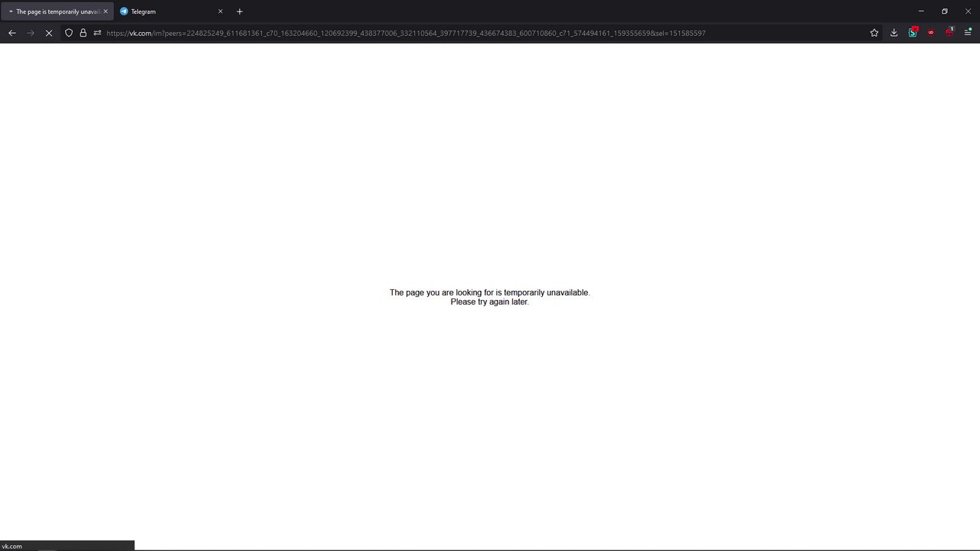
Task: Open the downloads panel
Action: (893, 33)
